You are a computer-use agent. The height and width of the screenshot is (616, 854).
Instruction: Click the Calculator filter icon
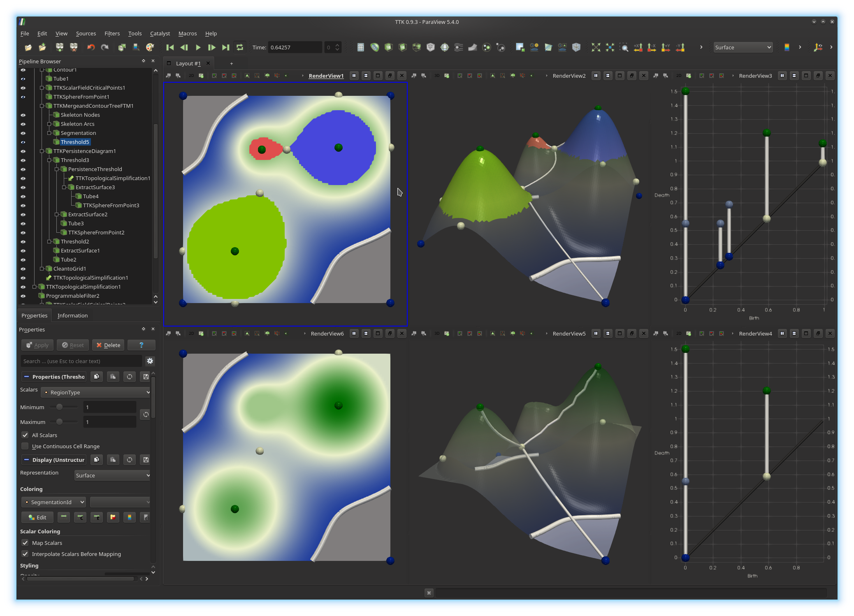[360, 47]
